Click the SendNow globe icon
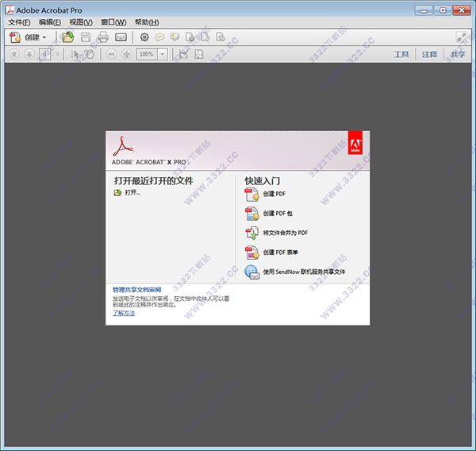Viewport: 476px width, 451px height. 252,272
